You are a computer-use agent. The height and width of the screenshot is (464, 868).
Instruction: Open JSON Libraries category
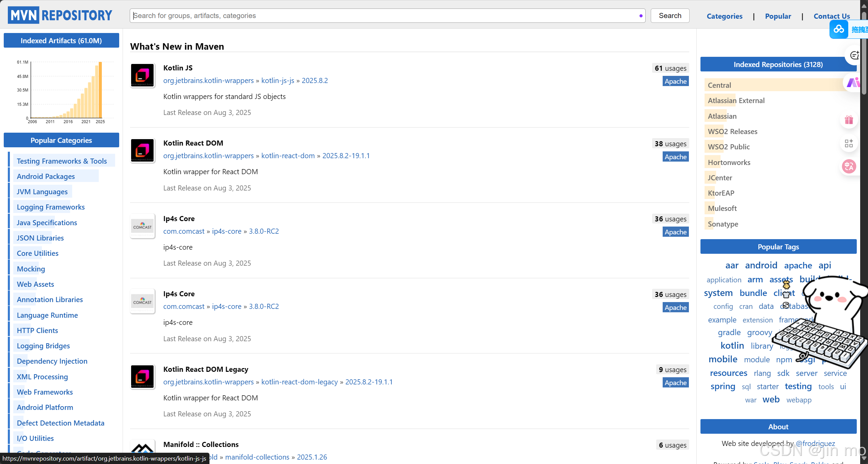click(x=40, y=238)
